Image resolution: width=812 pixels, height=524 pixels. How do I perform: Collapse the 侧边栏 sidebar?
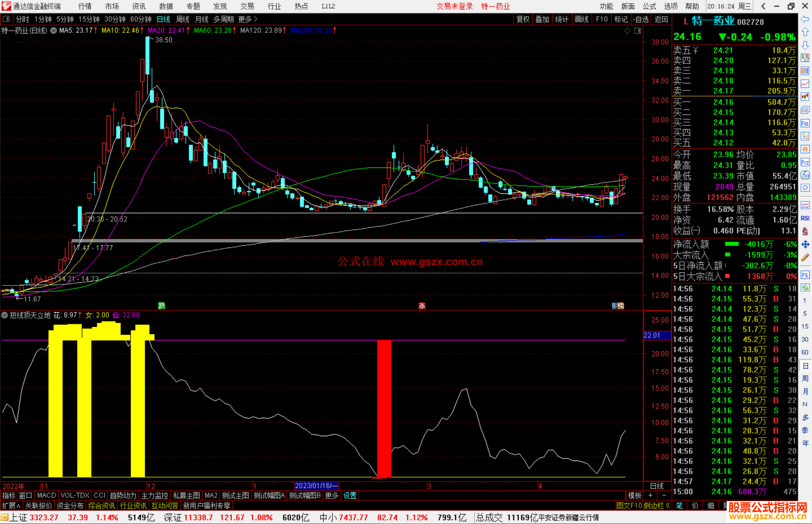[657, 506]
